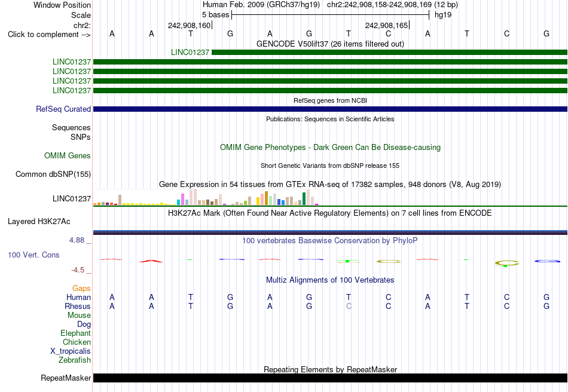Open Multiz Alignments of 100 Vertebrates title
The width and height of the screenshot is (568, 392).
pos(330,280)
